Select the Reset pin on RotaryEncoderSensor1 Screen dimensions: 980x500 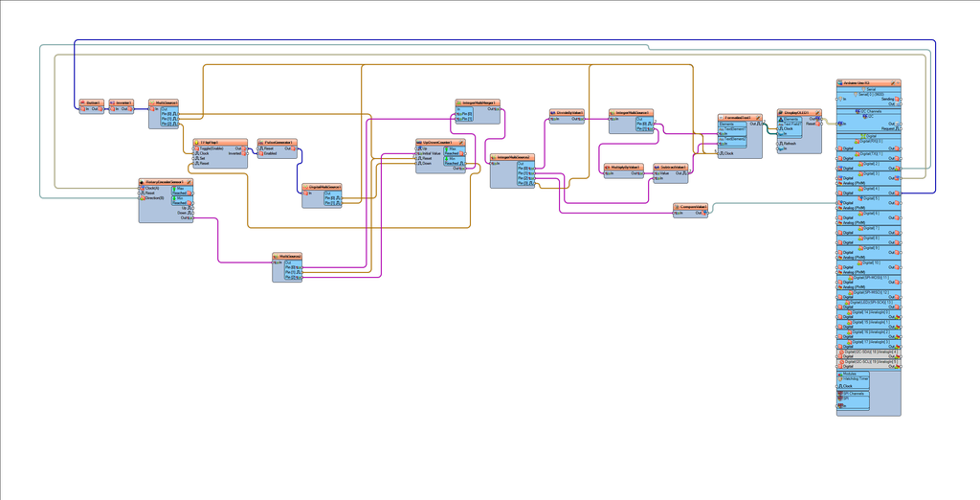pyautogui.click(x=148, y=193)
